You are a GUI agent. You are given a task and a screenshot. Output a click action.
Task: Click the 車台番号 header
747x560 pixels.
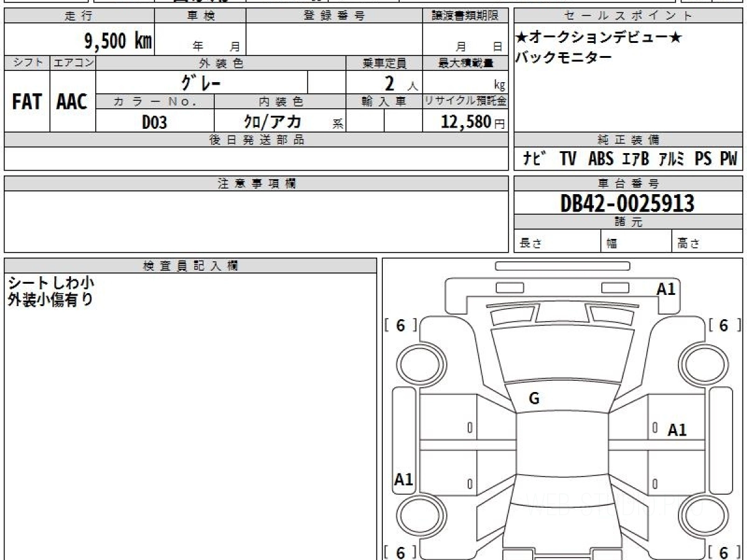coord(628,184)
